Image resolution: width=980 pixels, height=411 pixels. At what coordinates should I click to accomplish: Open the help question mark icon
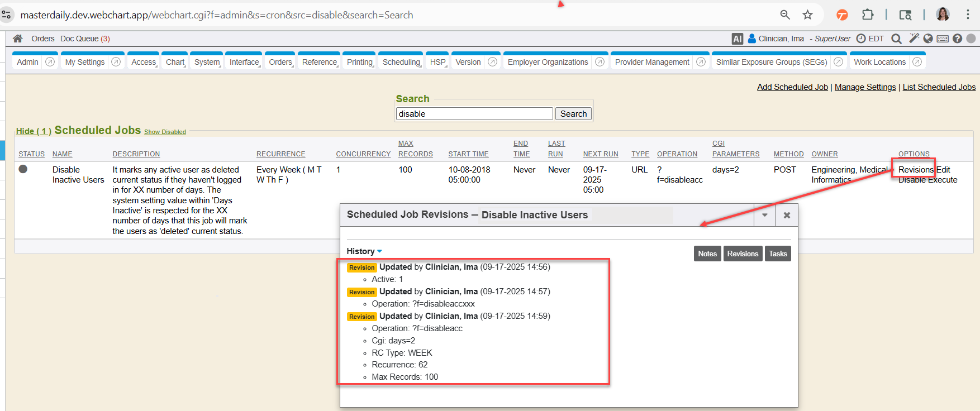[957, 39]
